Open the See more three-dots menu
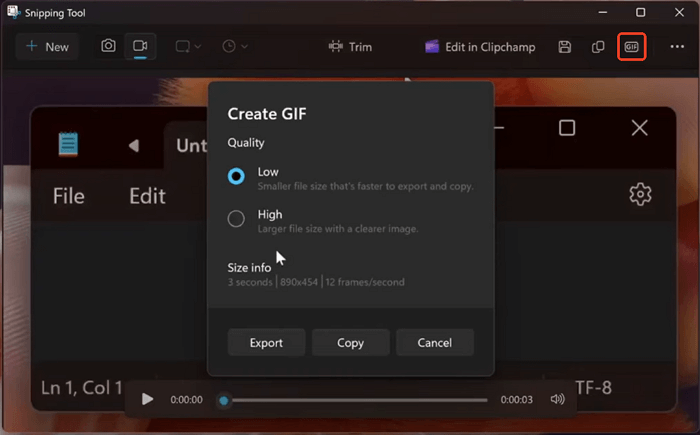 point(677,47)
